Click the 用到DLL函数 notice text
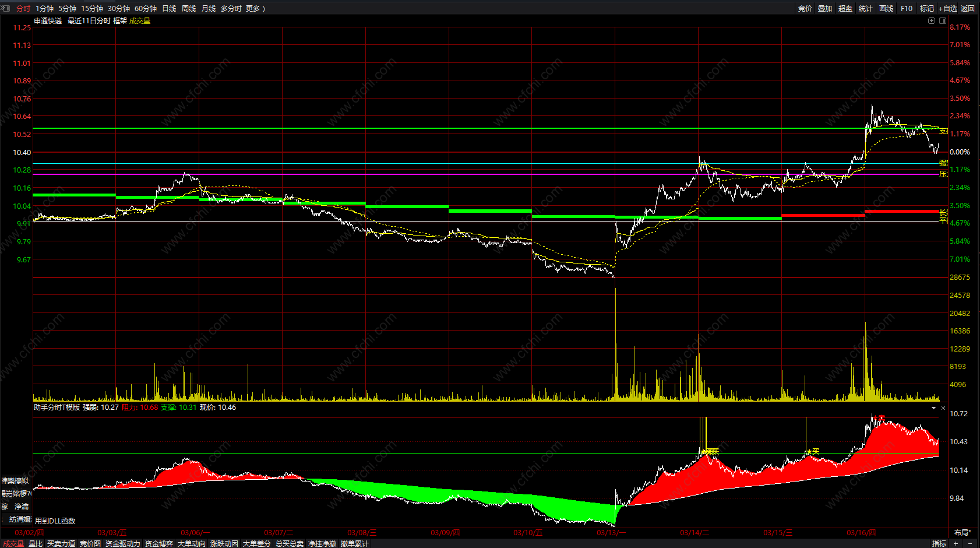This screenshot has width=980, height=548. click(55, 521)
